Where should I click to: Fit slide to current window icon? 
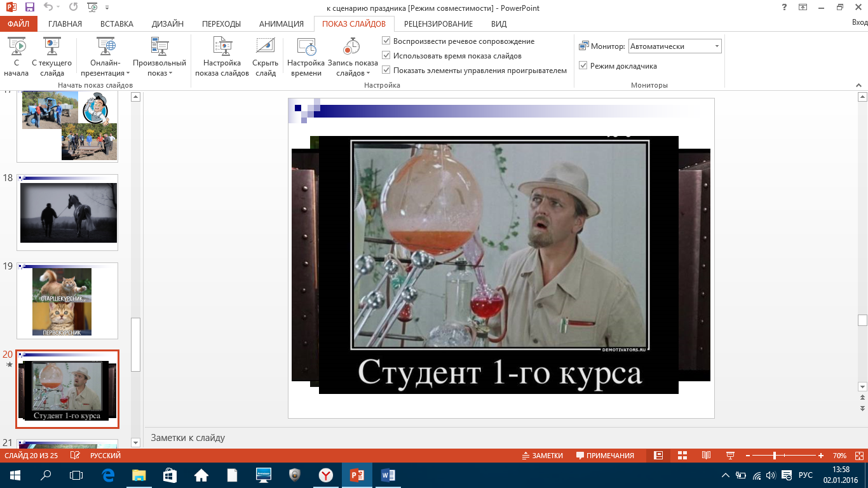coord(858,456)
